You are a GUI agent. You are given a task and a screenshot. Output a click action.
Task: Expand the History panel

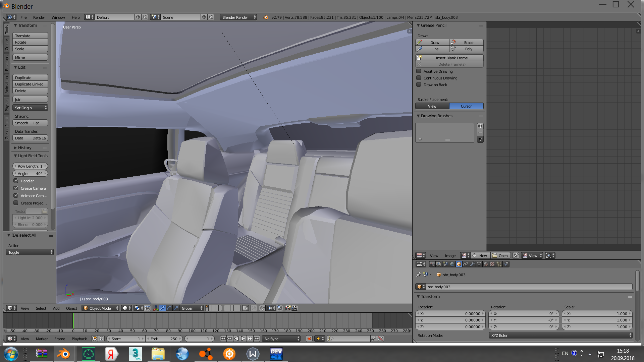(x=24, y=148)
